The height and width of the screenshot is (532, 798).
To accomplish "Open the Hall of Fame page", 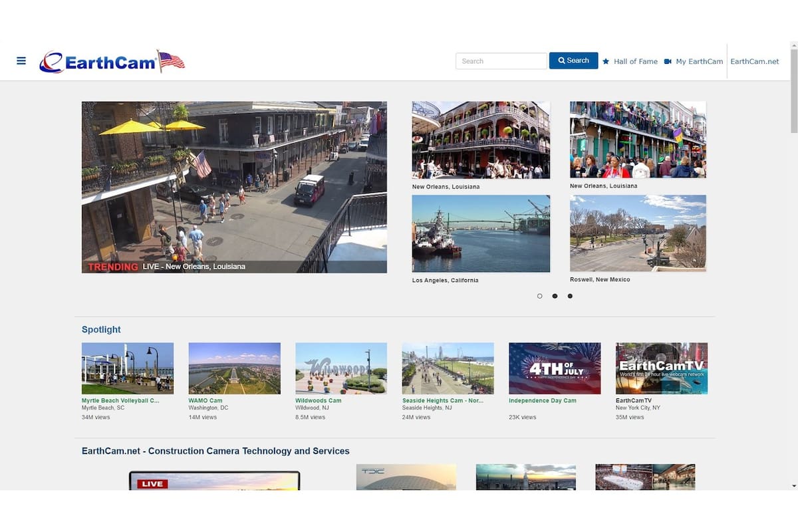I will pyautogui.click(x=635, y=61).
